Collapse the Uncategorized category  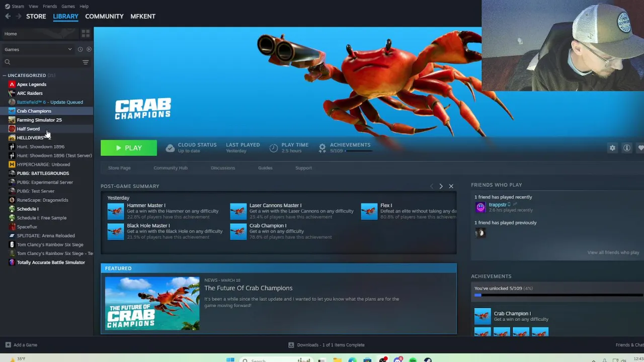[4, 75]
